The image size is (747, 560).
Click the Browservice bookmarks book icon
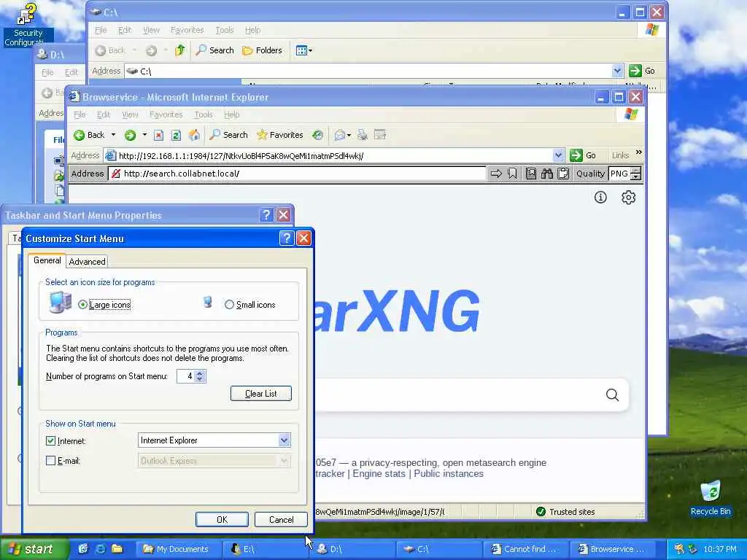tap(531, 174)
